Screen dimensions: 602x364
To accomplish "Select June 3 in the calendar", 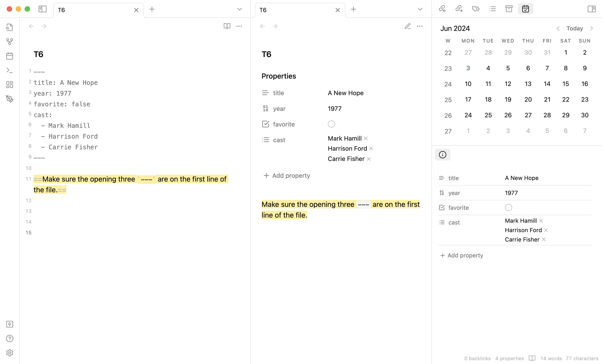I will (468, 68).
